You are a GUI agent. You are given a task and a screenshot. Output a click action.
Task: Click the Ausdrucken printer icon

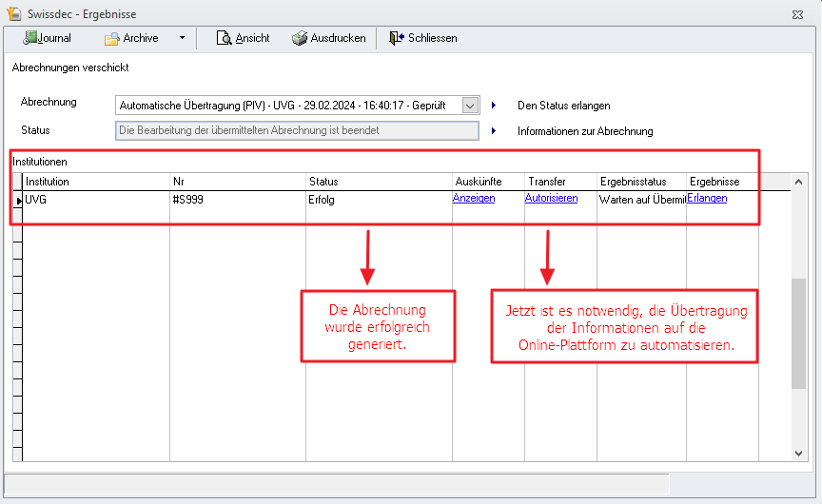299,38
